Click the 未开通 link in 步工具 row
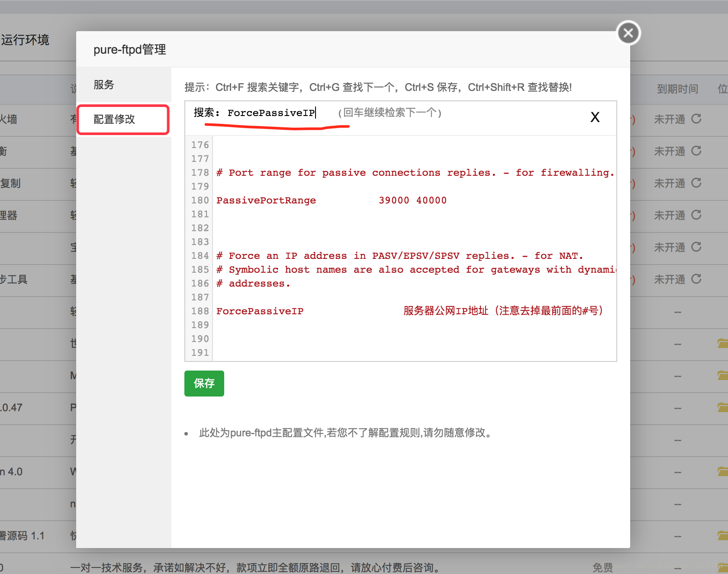Image resolution: width=728 pixels, height=574 pixels. click(669, 279)
